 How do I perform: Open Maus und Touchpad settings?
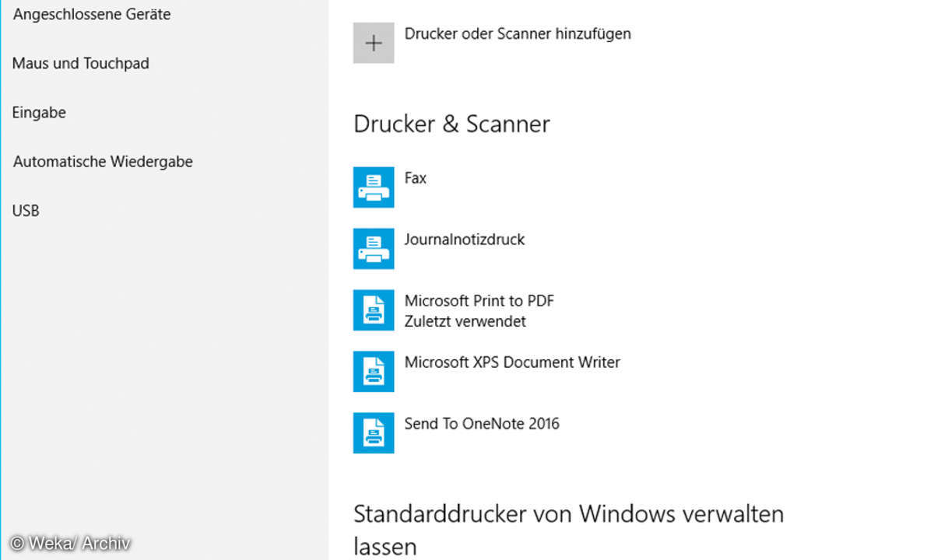tap(81, 64)
